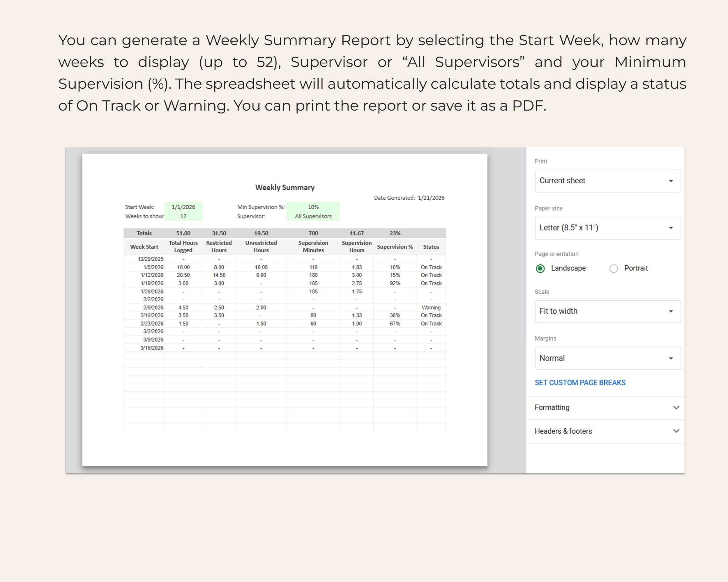Open the Scale 'Fit to width' dropdown
The height and width of the screenshot is (582, 728).
pos(607,311)
